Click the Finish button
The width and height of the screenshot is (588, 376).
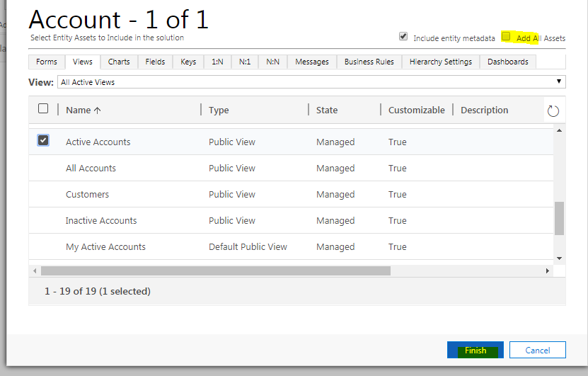pos(475,351)
